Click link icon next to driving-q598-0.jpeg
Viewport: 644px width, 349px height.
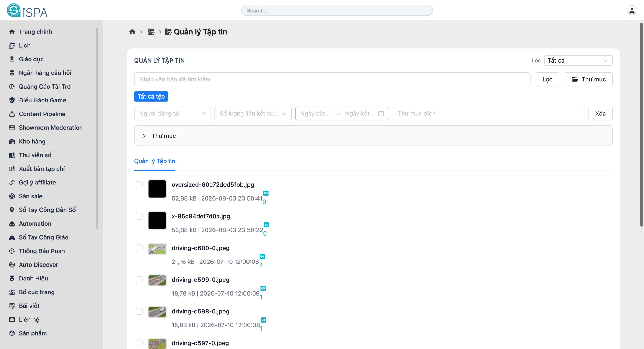(x=263, y=320)
